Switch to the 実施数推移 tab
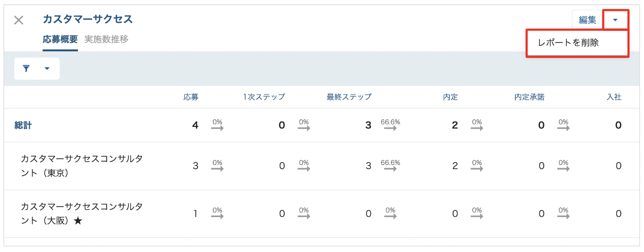Image resolution: width=644 pixels, height=252 pixels. [x=106, y=39]
